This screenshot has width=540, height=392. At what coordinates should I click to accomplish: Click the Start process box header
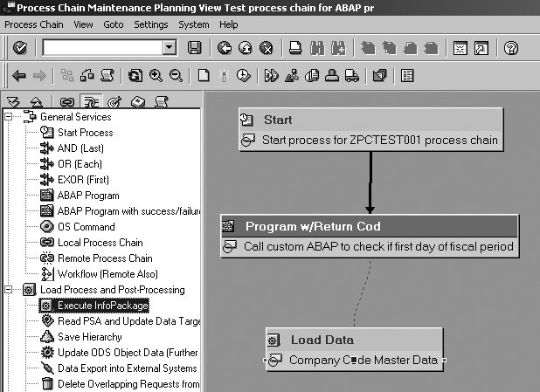370,120
